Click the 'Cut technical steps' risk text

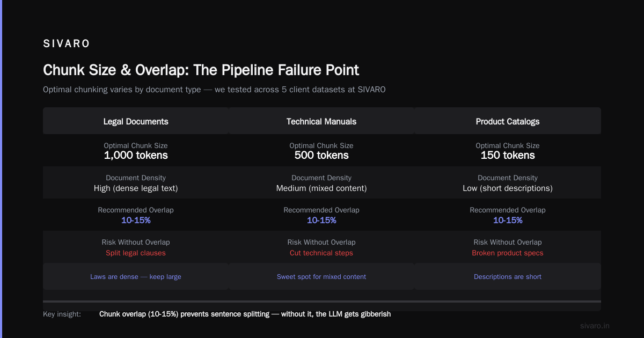[321, 253]
